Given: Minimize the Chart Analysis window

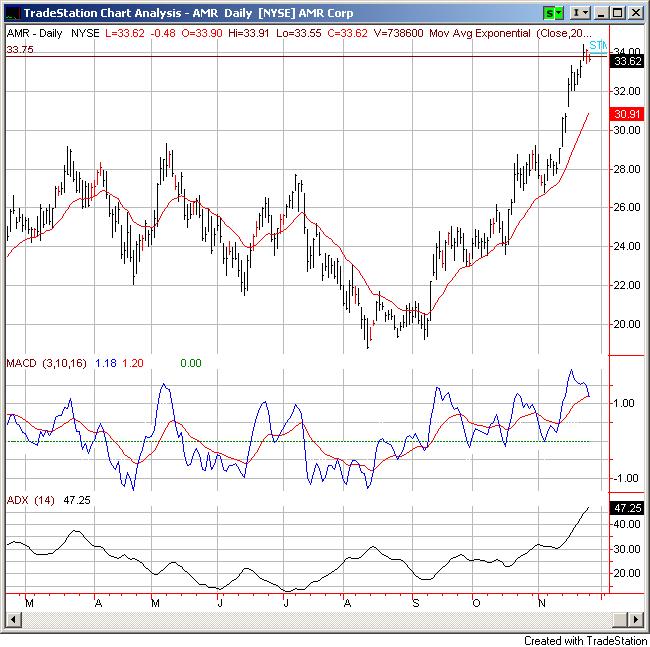Looking at the screenshot, I should pos(601,13).
